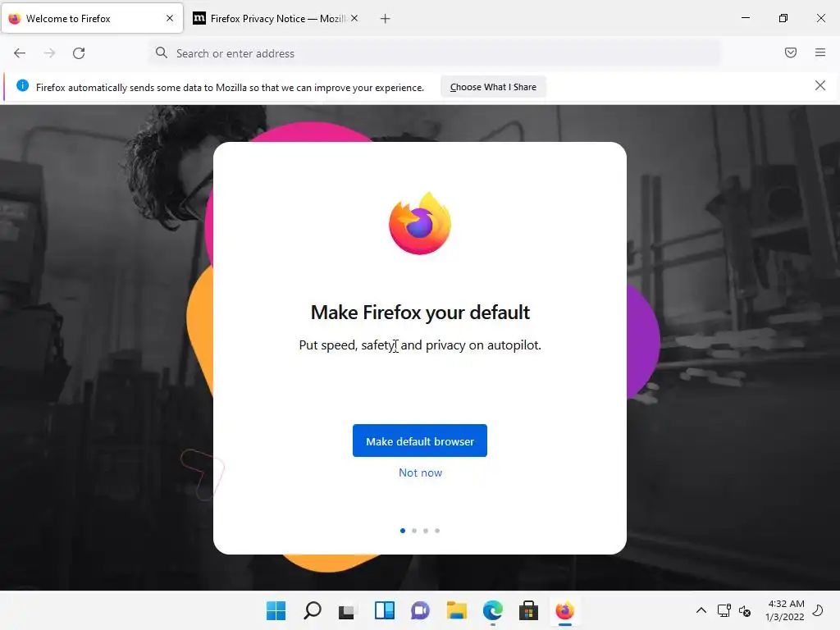The image size is (840, 630).
Task: Click the forward navigation arrow
Action: [49, 53]
